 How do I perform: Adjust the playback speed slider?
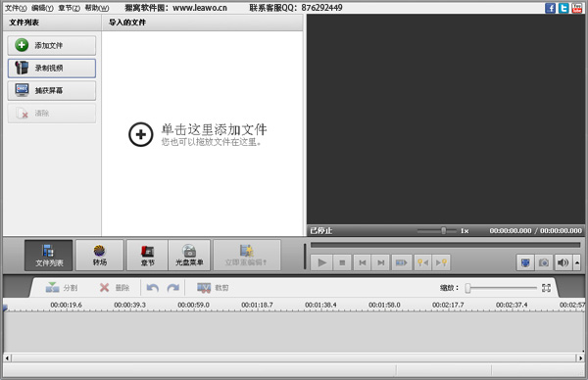pos(444,231)
